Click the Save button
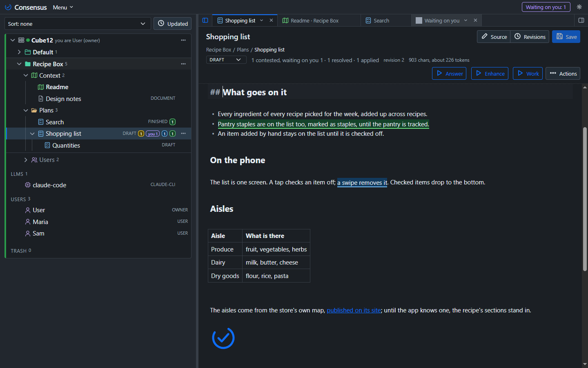Viewport: 588px width, 368px height. coord(566,37)
